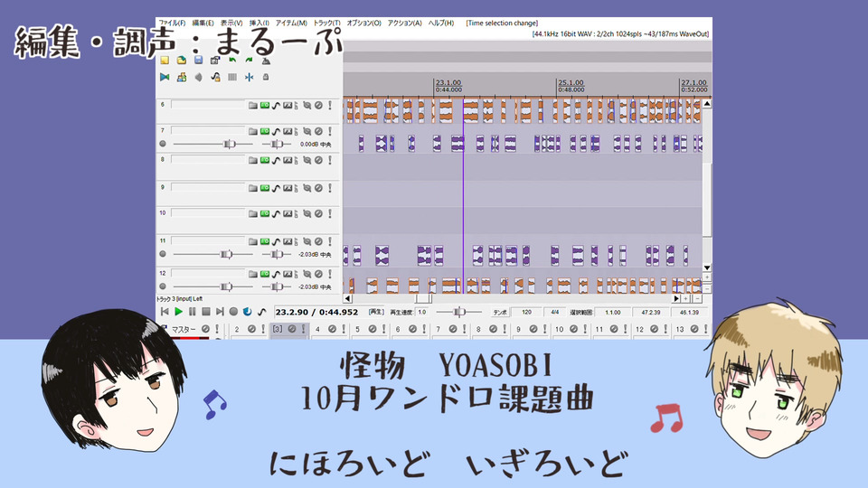The width and height of the screenshot is (868, 488).
Task: Toggle the metronome toolbar icon
Action: tap(266, 61)
